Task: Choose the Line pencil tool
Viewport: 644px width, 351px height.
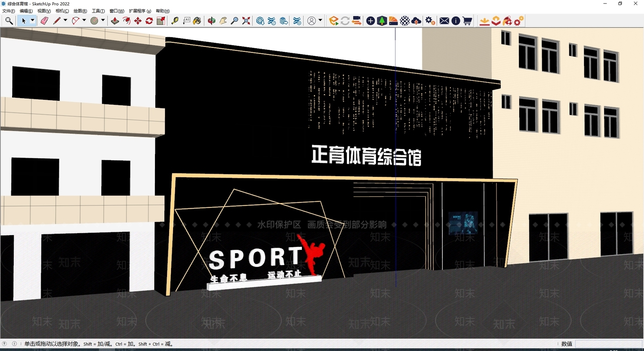Action: (x=57, y=21)
